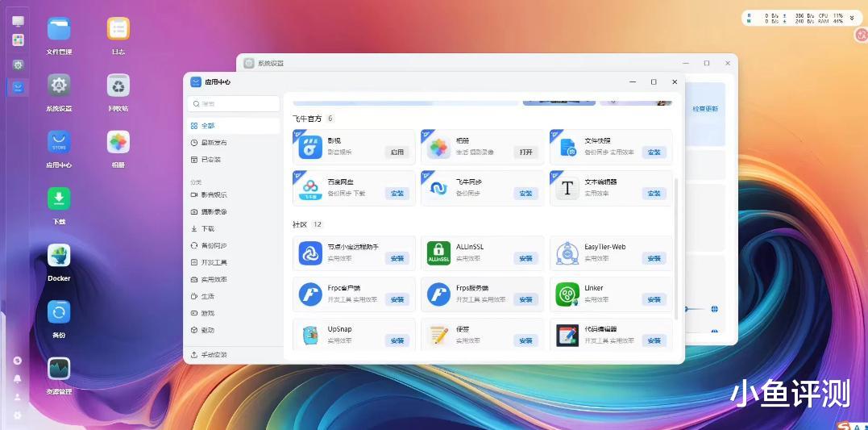Click the UpSnap gopher icon

(310, 336)
